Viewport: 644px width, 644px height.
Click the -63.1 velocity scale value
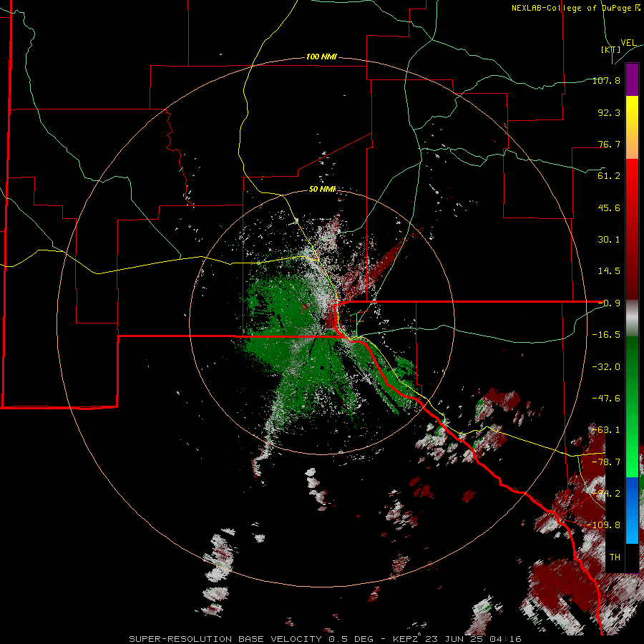point(606,430)
